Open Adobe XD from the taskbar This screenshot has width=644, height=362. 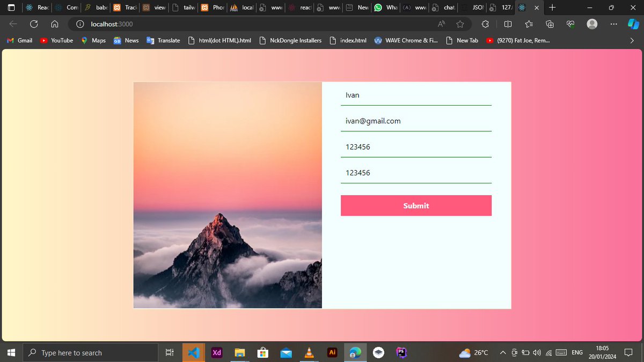pos(217,352)
